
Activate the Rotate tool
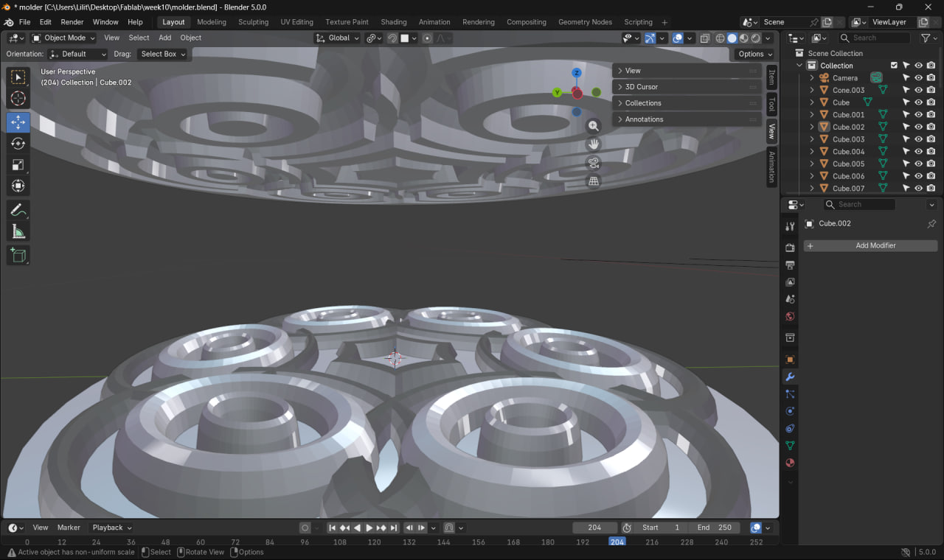[18, 144]
